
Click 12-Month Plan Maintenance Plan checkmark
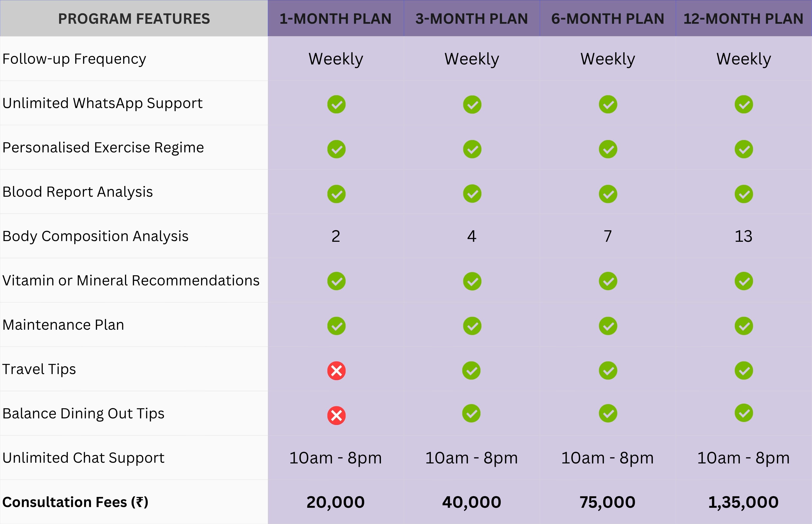(744, 326)
